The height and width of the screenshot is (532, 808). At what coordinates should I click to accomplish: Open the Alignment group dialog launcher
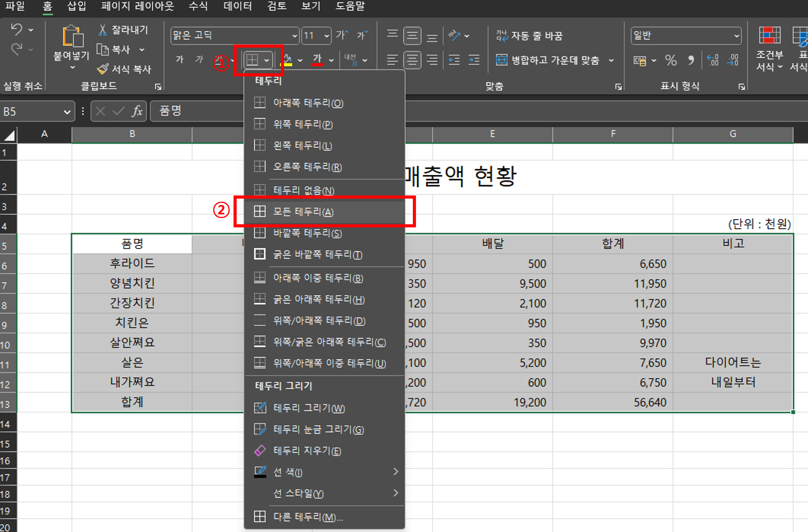point(618,87)
